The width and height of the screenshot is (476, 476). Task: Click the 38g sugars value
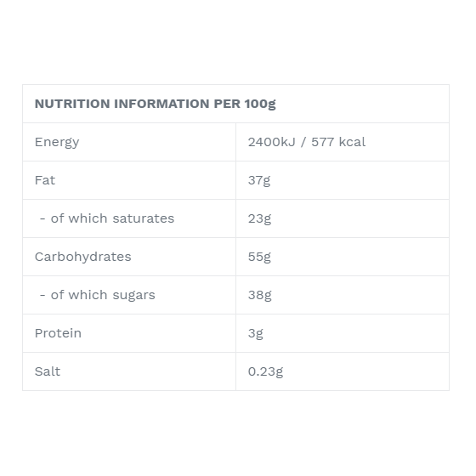pyautogui.click(x=259, y=296)
